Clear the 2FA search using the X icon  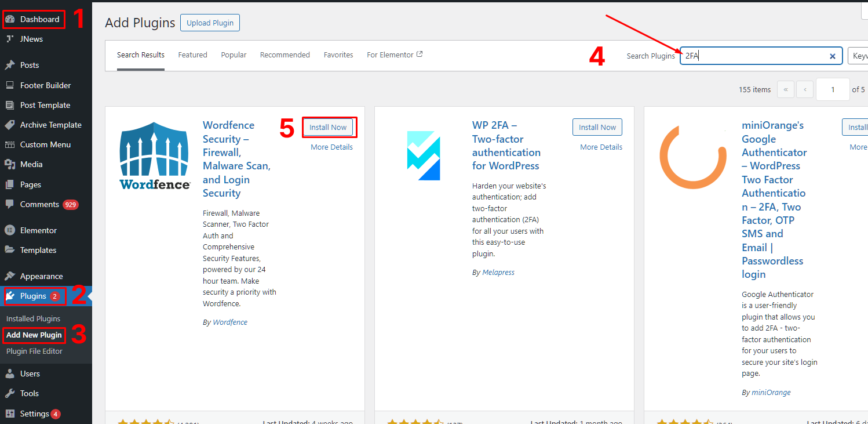click(833, 56)
